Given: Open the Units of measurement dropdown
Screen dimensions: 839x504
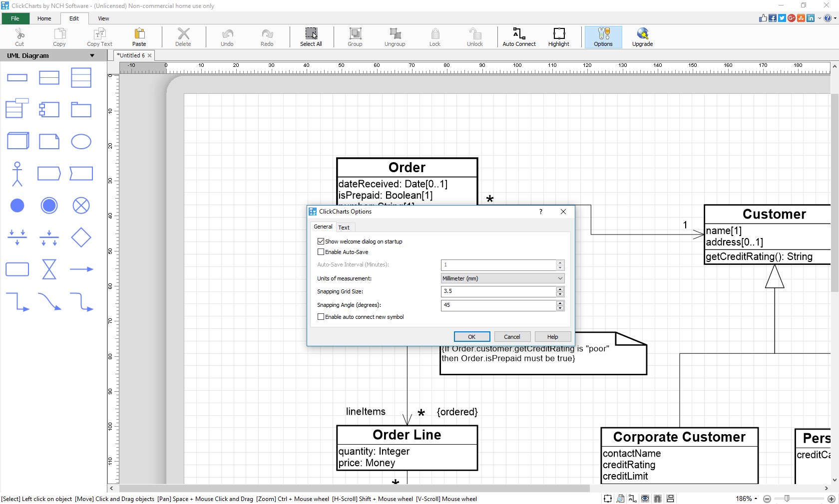Looking at the screenshot, I should click(x=502, y=278).
